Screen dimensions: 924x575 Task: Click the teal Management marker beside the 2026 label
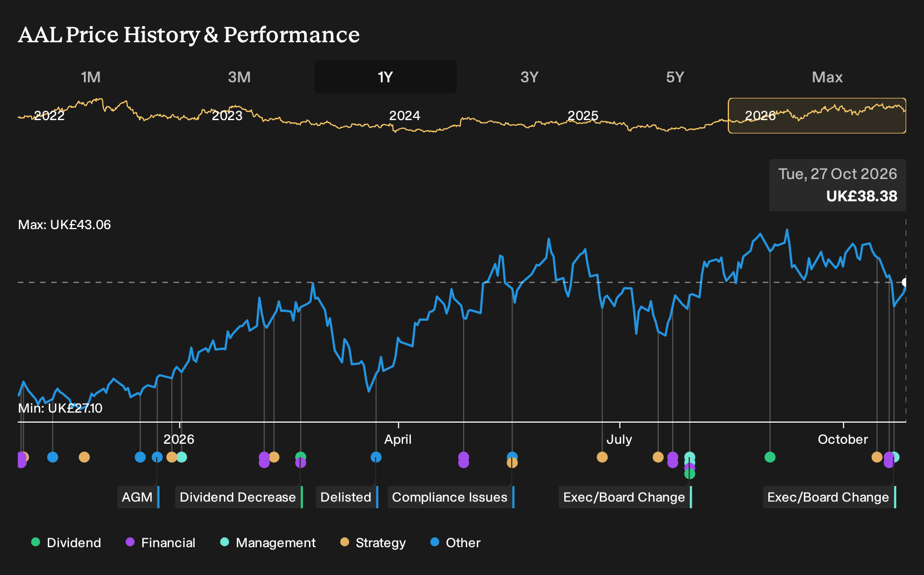tap(182, 457)
